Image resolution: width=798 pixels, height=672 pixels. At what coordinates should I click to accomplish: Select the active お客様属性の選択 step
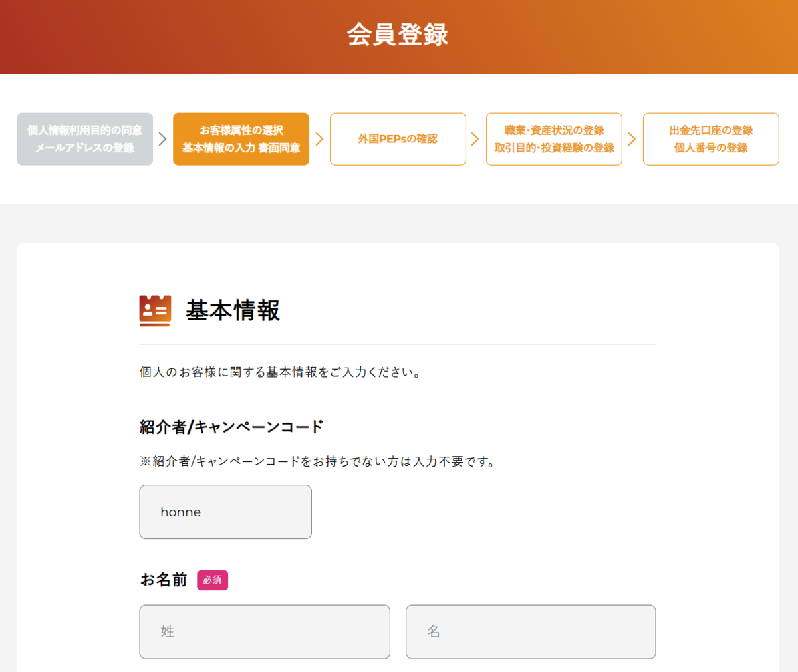coord(241,139)
